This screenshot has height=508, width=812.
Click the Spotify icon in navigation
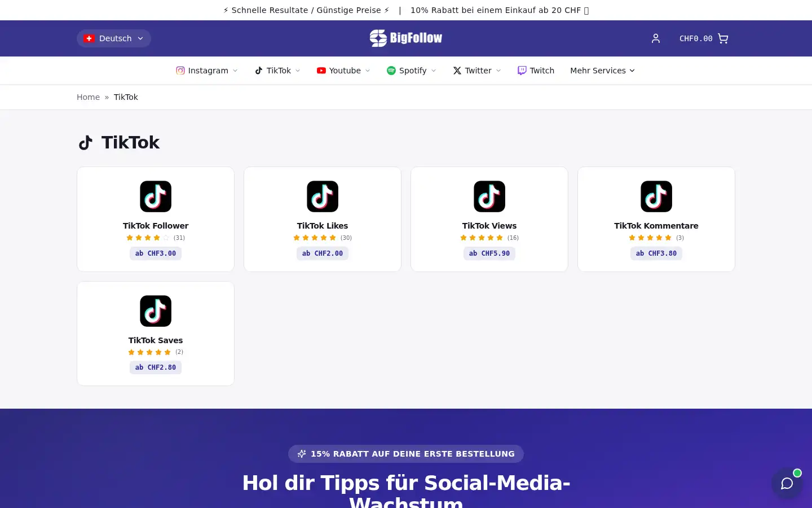[x=391, y=71]
